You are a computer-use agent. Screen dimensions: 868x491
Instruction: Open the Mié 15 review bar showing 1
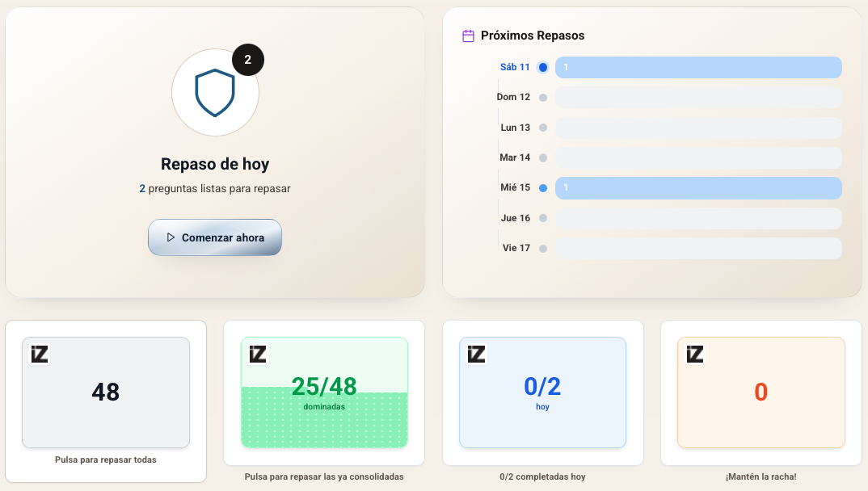point(698,187)
